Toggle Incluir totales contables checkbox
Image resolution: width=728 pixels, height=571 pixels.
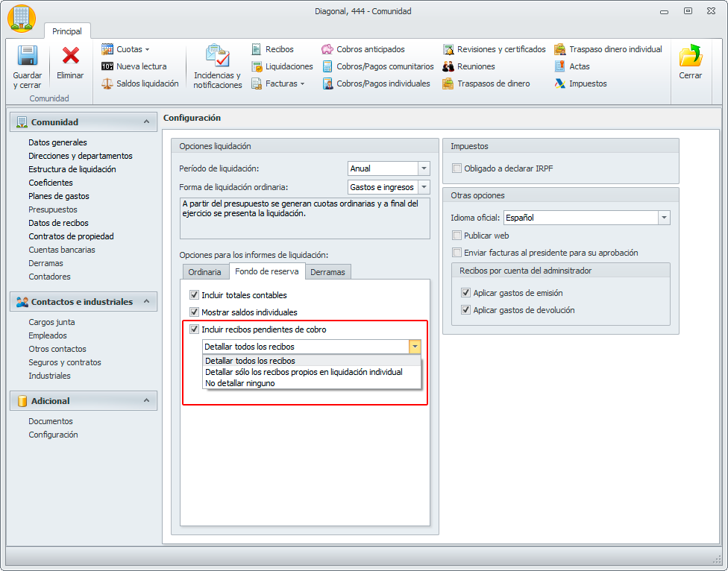click(x=194, y=294)
